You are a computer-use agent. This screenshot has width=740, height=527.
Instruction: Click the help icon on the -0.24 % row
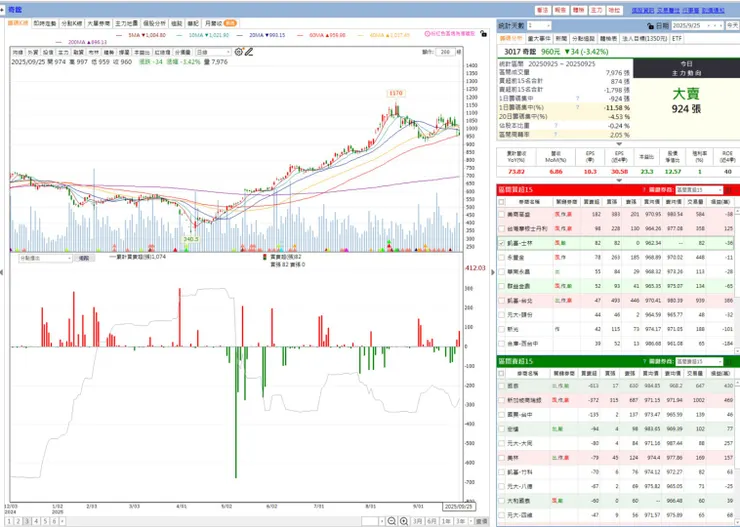point(555,125)
